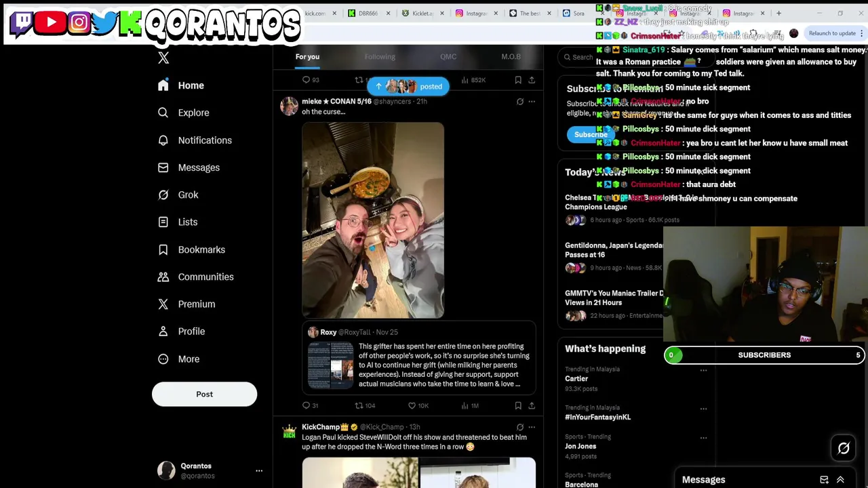Bookmark mieke's post
Image resolution: width=868 pixels, height=488 pixels.
518,405
